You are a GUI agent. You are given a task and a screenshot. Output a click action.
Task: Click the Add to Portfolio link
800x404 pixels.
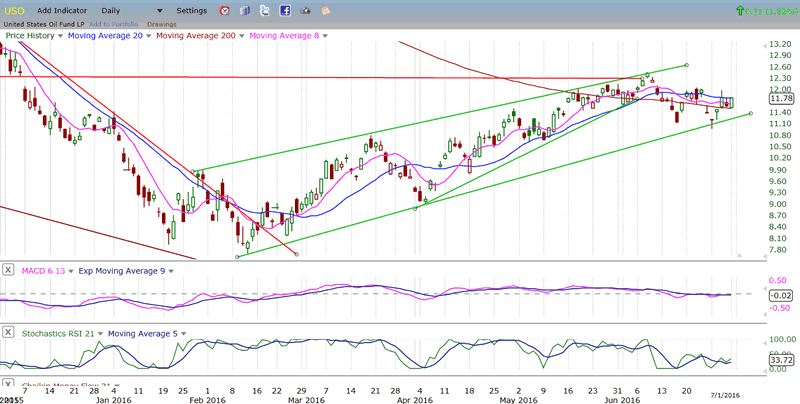coord(113,23)
